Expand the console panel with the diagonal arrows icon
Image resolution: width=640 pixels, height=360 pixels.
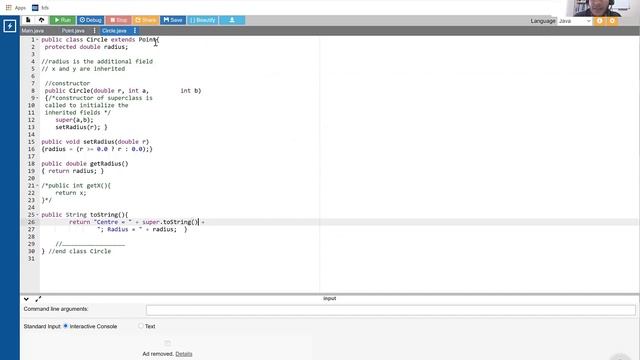(x=38, y=299)
